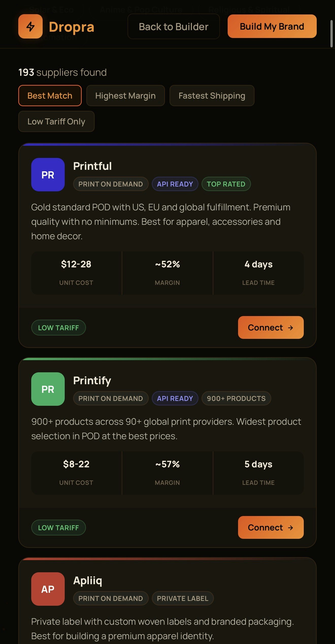Click Back to Builder
The image size is (335, 644).
(x=173, y=26)
